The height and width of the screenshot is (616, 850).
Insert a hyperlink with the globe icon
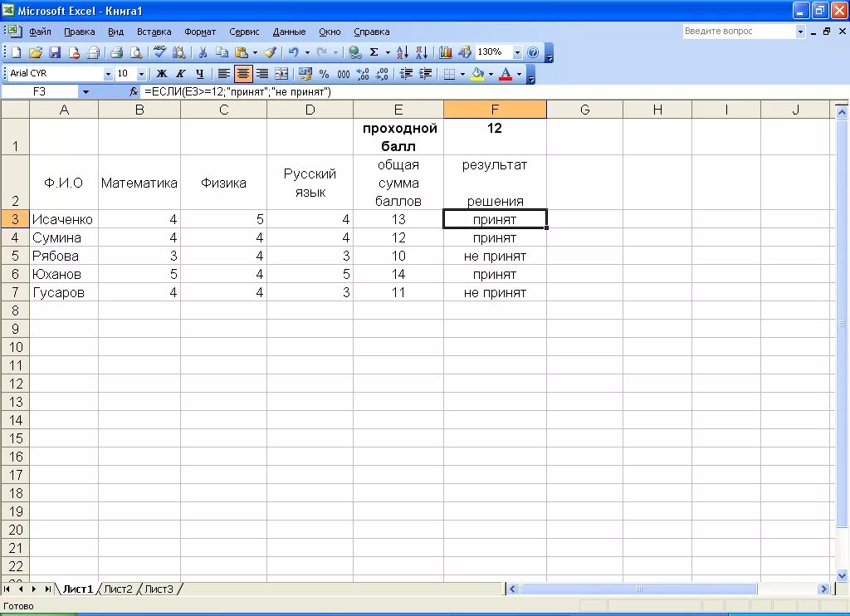[355, 52]
